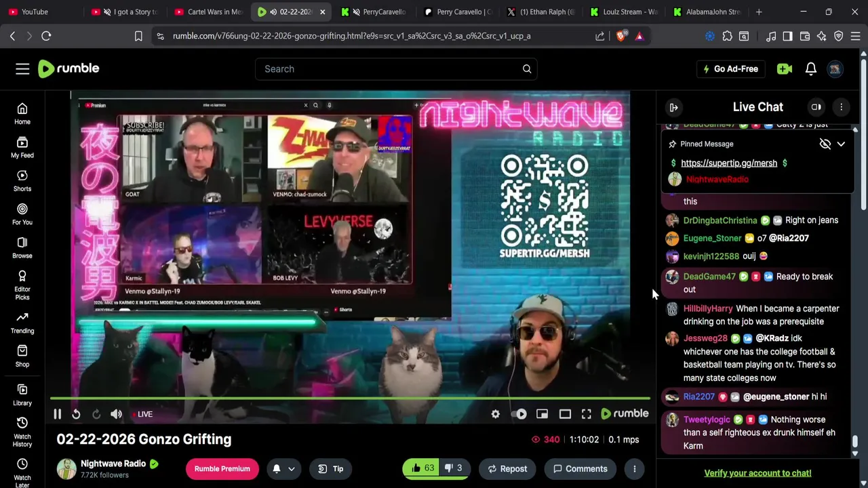868x488 pixels.
Task: Dislike the video with thumbs down
Action: (454, 468)
